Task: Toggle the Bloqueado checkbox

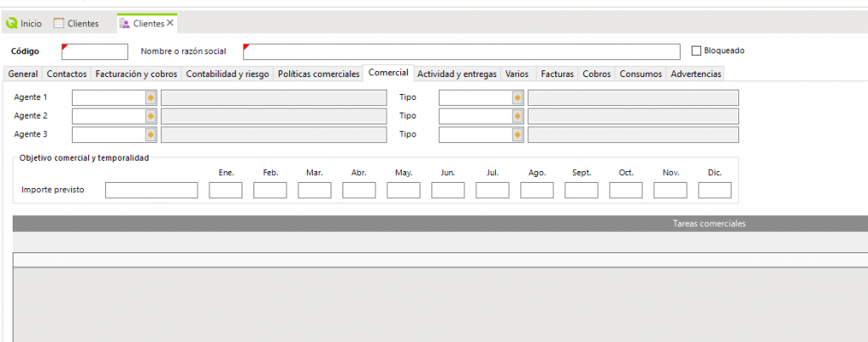Action: [697, 51]
